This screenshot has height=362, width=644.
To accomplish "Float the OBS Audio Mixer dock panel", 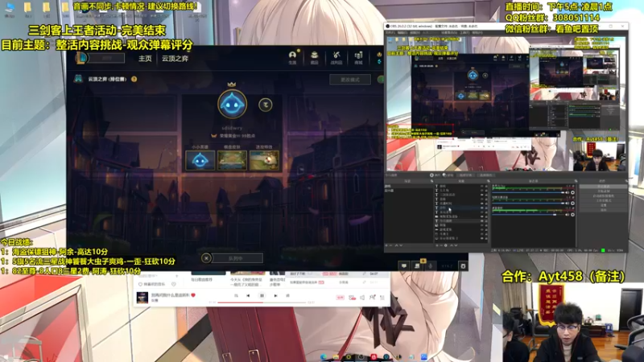I will tap(576, 181).
